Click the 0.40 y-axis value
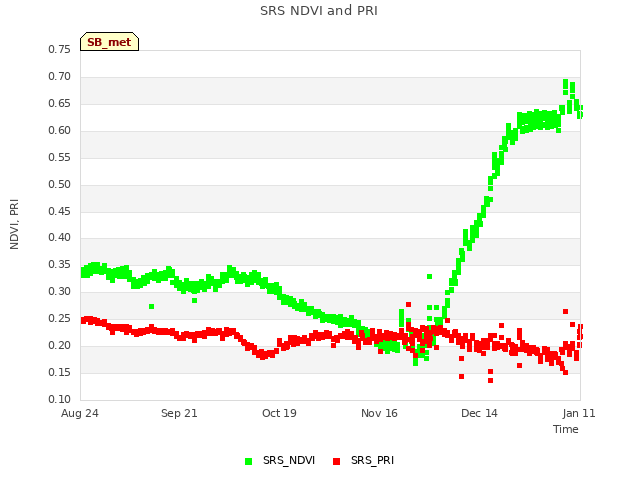 click(x=60, y=238)
